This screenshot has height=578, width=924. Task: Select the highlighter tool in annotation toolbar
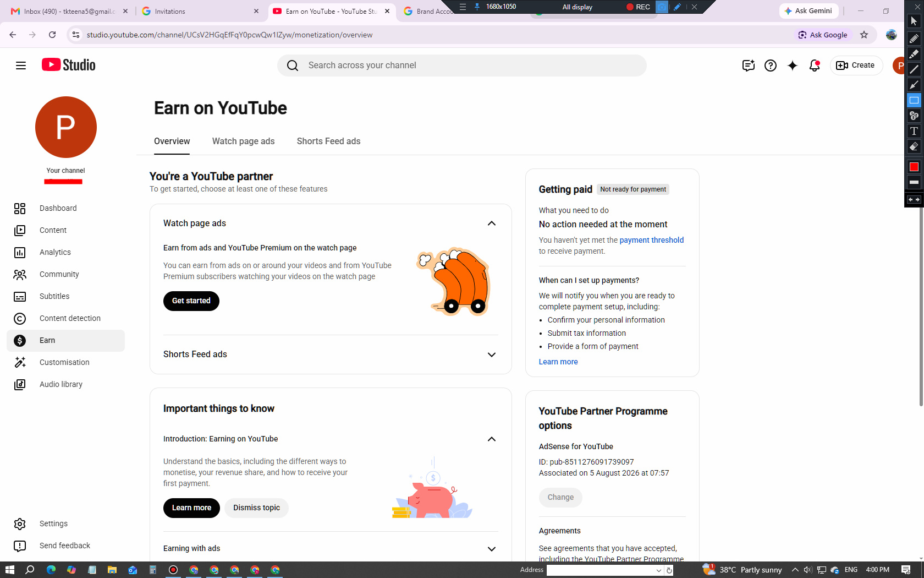point(914,54)
